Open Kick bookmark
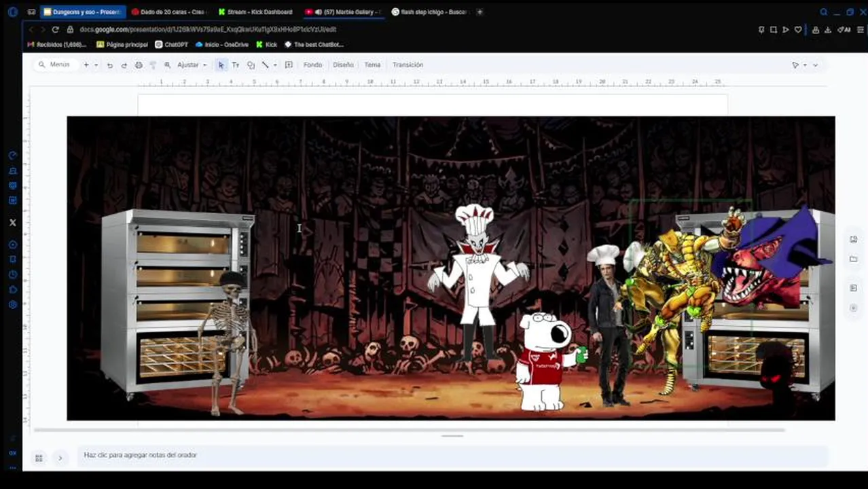 tap(267, 45)
